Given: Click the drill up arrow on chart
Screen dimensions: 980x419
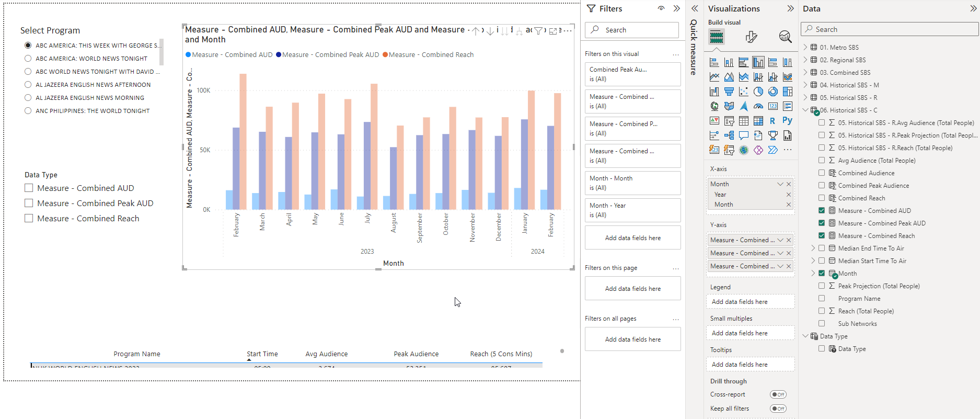Looking at the screenshot, I should [476, 31].
